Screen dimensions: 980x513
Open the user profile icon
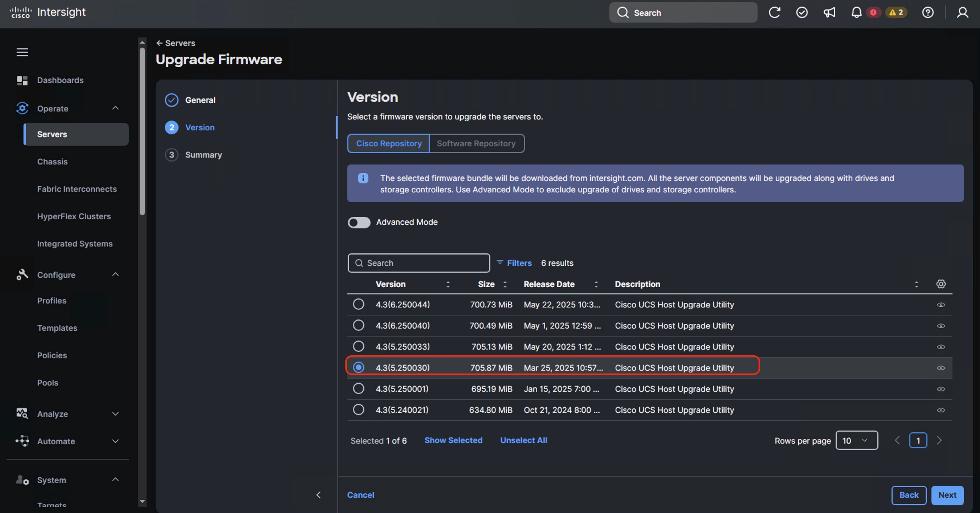point(963,13)
